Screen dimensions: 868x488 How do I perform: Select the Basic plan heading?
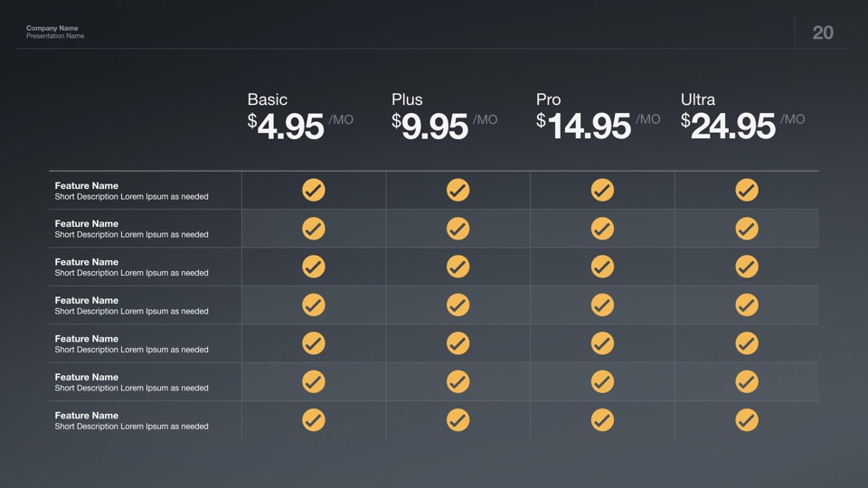pos(268,99)
